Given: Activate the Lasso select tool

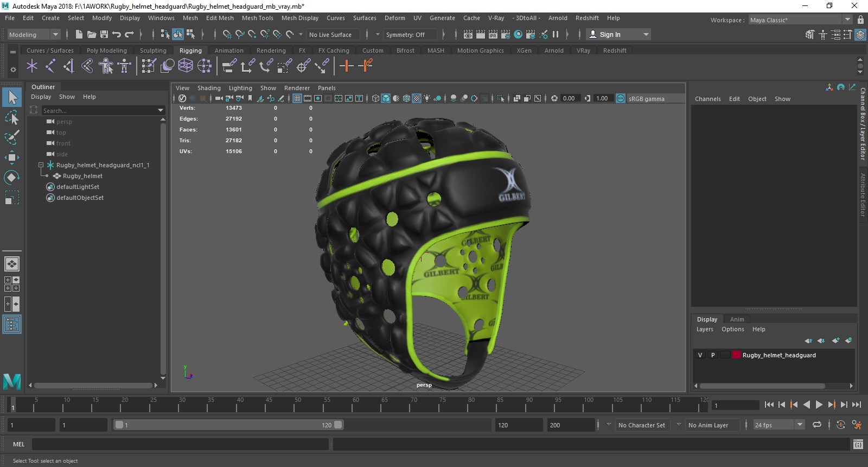Looking at the screenshot, I should (x=12, y=117).
